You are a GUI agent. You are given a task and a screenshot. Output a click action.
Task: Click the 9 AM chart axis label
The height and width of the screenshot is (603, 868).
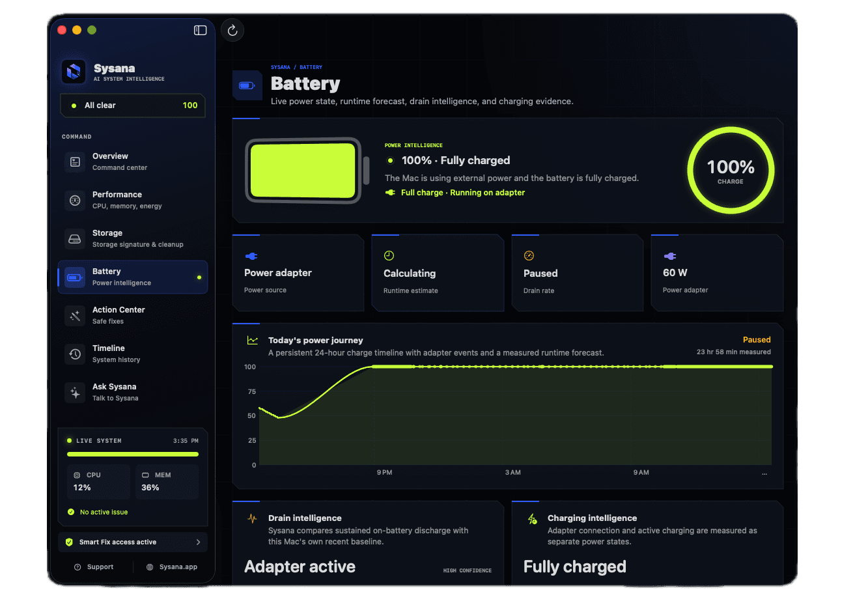tap(641, 472)
